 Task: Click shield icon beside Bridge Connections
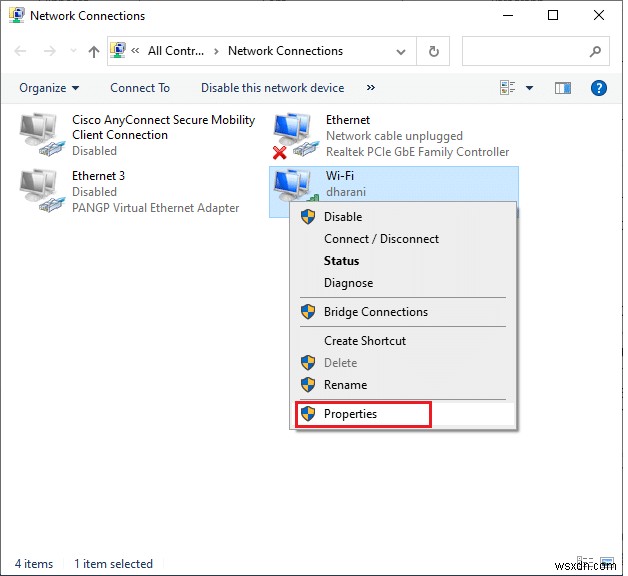pyautogui.click(x=308, y=312)
